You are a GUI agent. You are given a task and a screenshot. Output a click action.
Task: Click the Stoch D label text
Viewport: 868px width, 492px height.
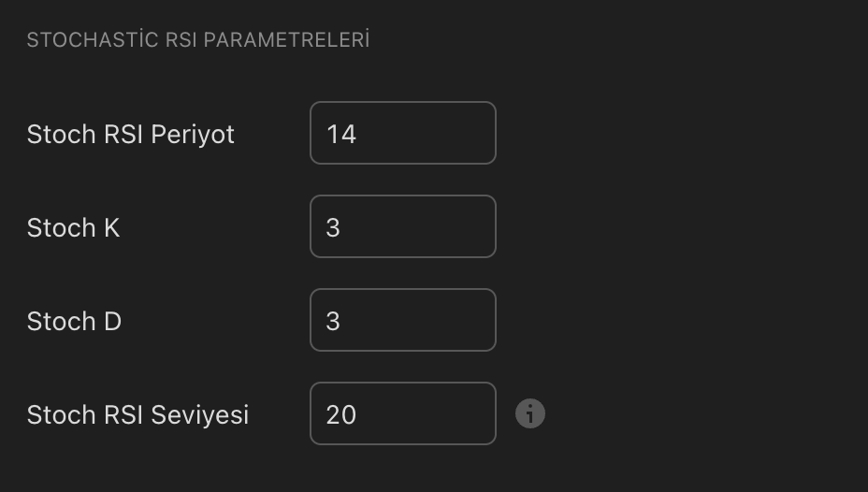point(74,321)
